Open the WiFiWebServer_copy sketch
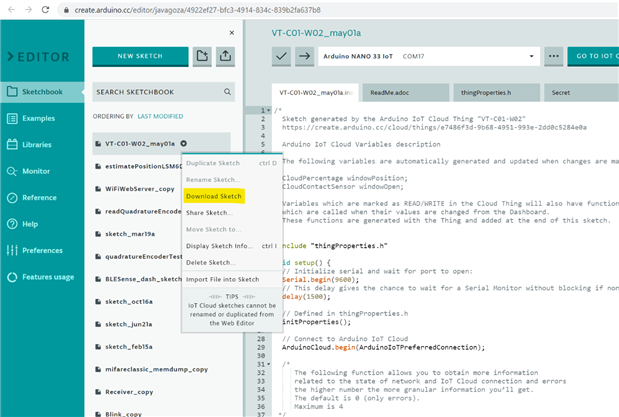 (140, 189)
